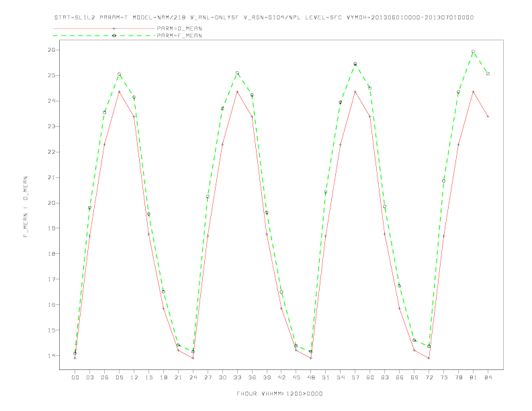This screenshot has height=411, width=532.
Task: Click x-axis hour label 51
Action: click(x=326, y=377)
